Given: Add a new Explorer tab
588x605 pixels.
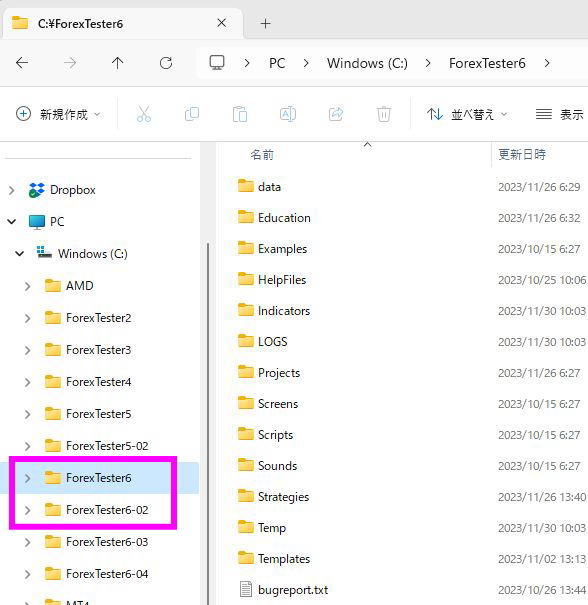Looking at the screenshot, I should [265, 24].
